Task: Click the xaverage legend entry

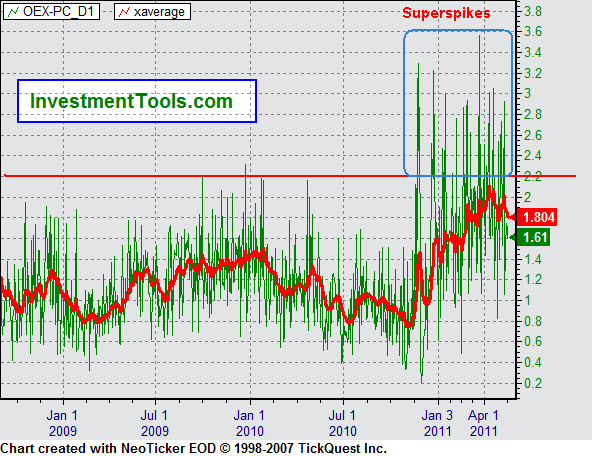Action: coord(153,11)
